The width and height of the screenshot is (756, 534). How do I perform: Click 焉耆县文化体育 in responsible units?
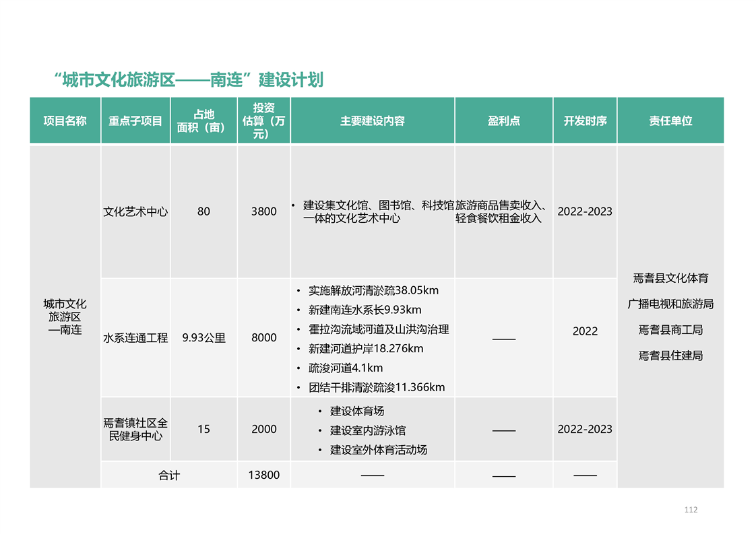tap(670, 278)
